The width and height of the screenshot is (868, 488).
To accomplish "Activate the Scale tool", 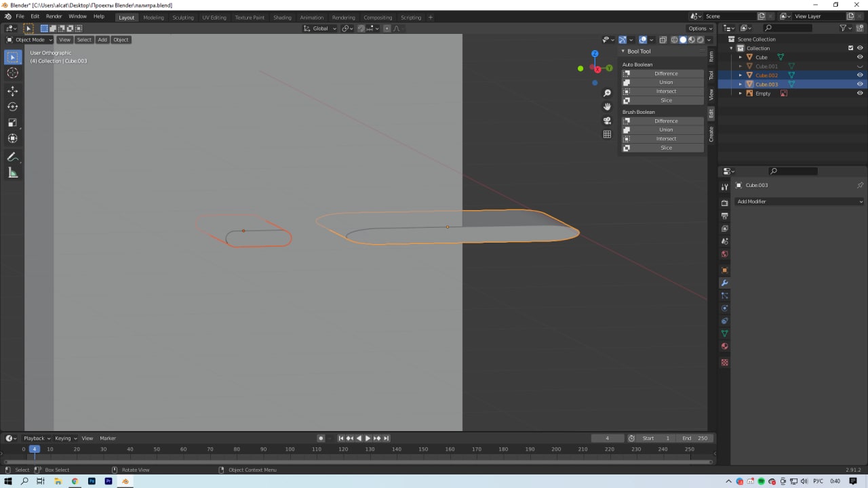I will point(13,123).
